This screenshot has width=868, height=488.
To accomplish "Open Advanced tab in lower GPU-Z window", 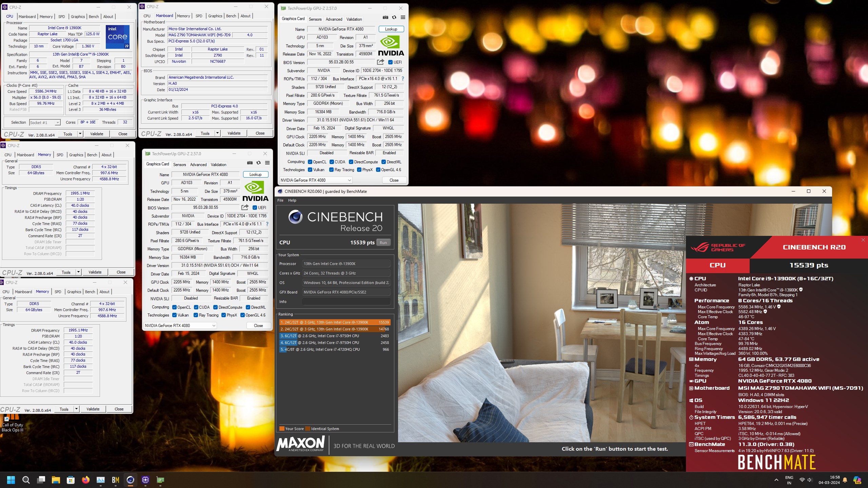I will (x=198, y=165).
